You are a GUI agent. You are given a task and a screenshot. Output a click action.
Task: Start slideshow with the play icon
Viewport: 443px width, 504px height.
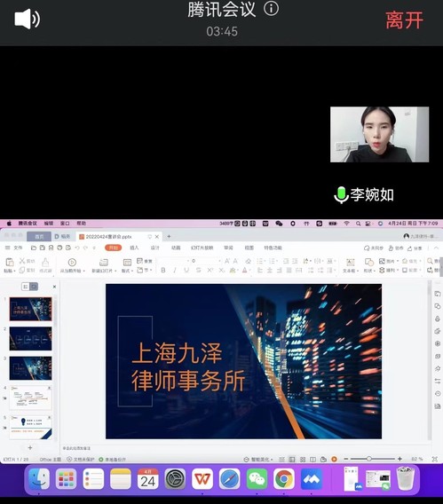pos(72,263)
